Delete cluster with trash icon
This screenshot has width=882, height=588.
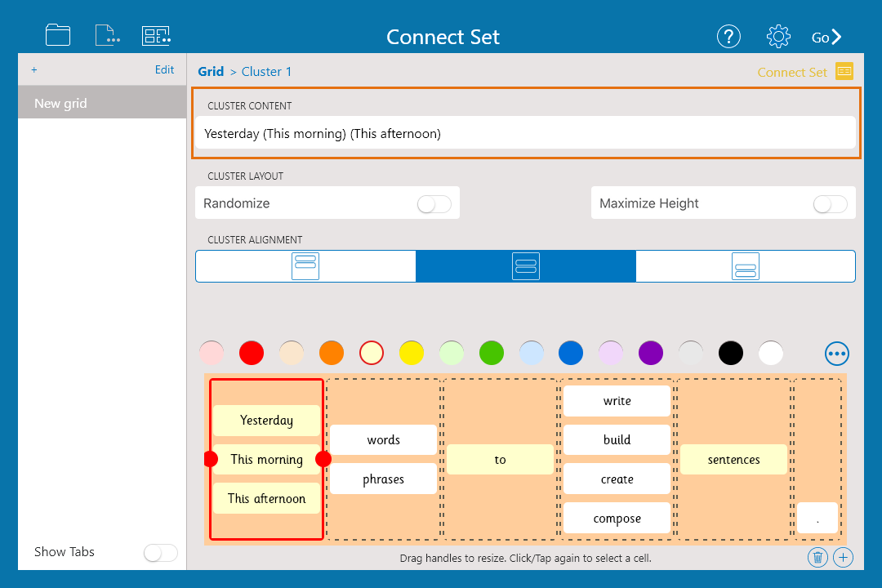pos(817,558)
